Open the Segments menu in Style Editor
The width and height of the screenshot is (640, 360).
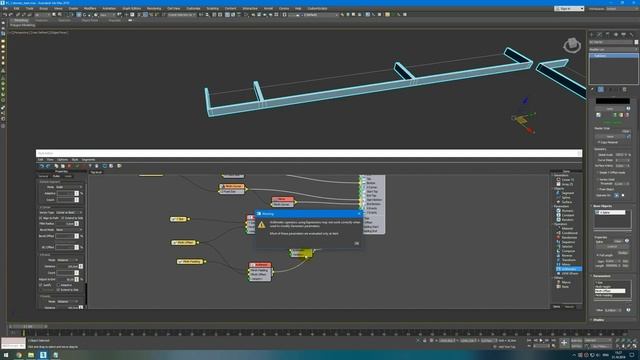(x=88, y=160)
